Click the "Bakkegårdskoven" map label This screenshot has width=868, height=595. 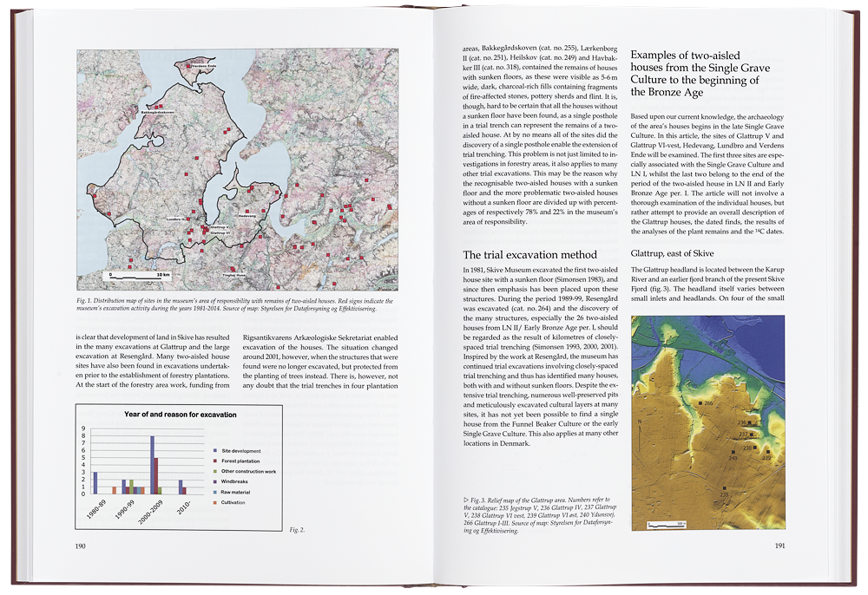click(157, 112)
